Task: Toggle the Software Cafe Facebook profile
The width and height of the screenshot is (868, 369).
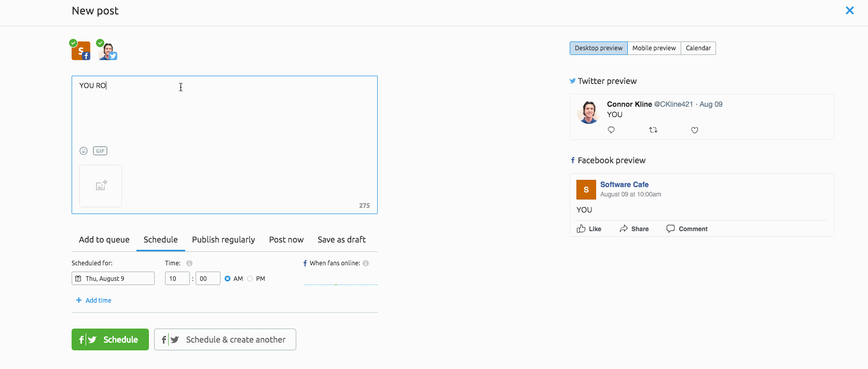Action: (81, 51)
